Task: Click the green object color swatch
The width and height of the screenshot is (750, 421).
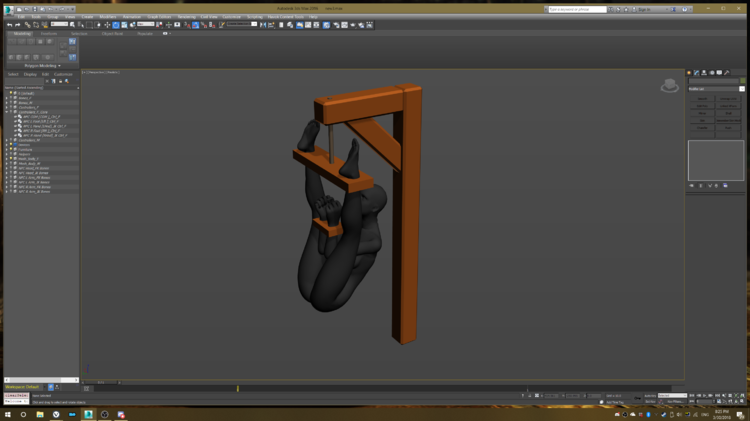Action: (742, 81)
